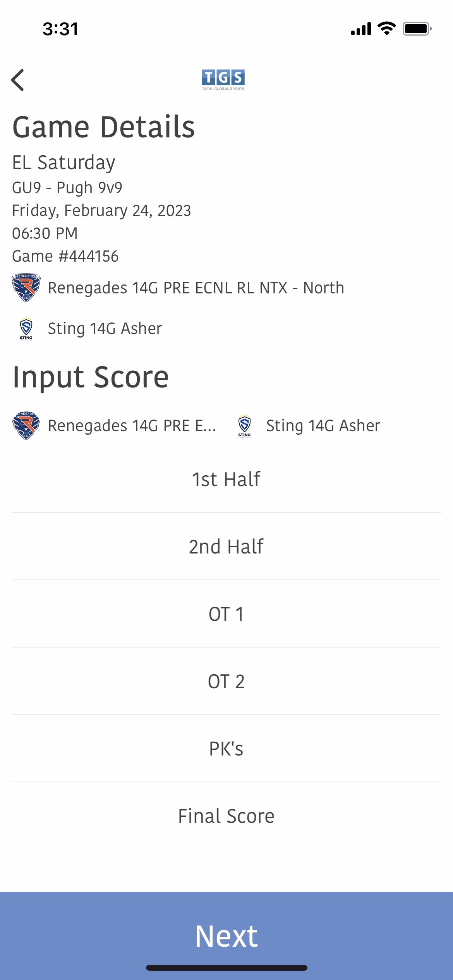Tap the TGS Total Global Sports logo
The height and width of the screenshot is (980, 453).
pos(223,80)
